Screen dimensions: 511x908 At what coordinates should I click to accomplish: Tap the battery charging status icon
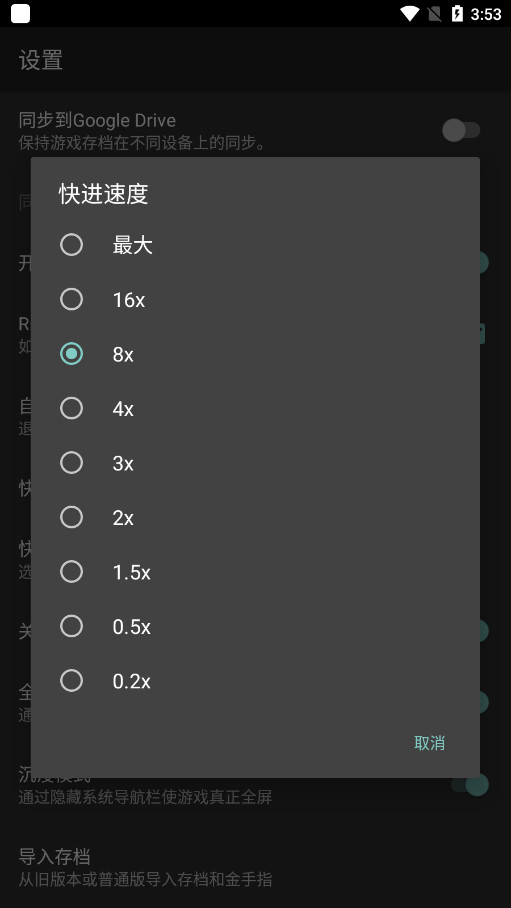click(x=457, y=13)
